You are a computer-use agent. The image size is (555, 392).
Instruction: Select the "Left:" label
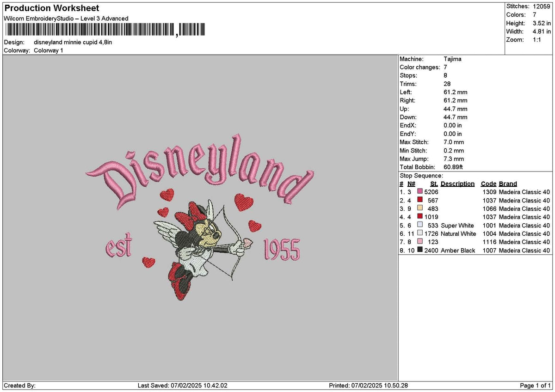[x=406, y=92]
